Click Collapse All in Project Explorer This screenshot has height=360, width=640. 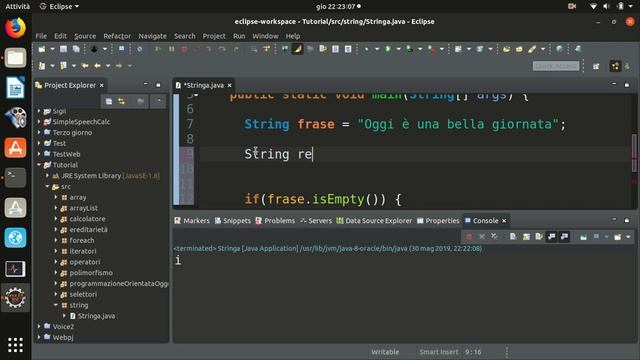pyautogui.click(x=109, y=101)
